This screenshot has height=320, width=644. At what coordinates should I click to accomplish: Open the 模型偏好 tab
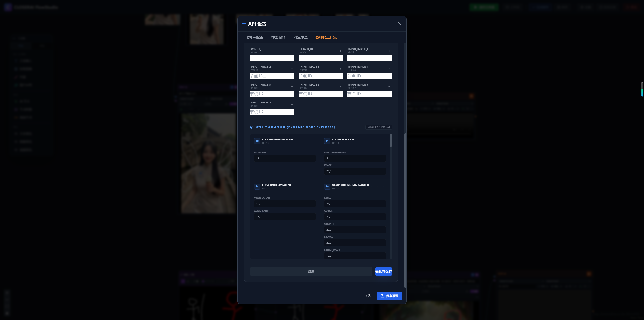coord(278,37)
